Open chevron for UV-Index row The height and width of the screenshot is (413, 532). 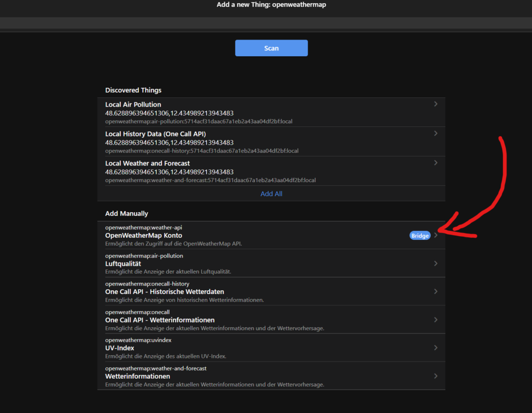436,347
